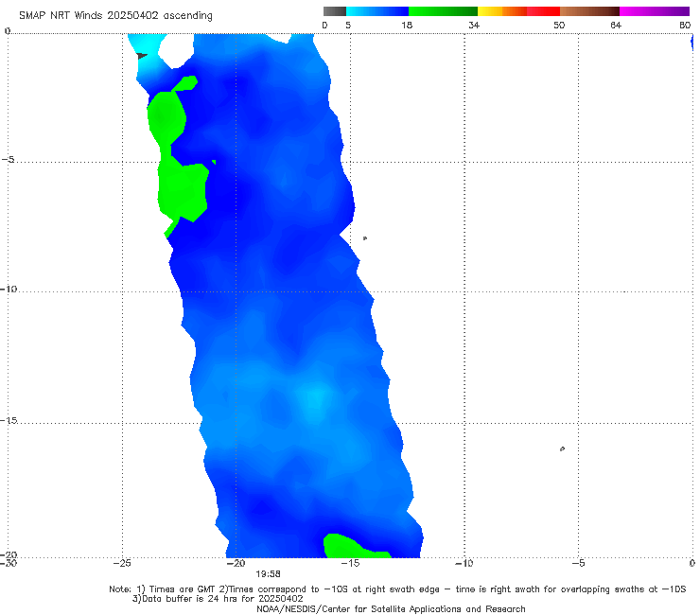Click the '-20' longitude axis label

click(x=236, y=563)
